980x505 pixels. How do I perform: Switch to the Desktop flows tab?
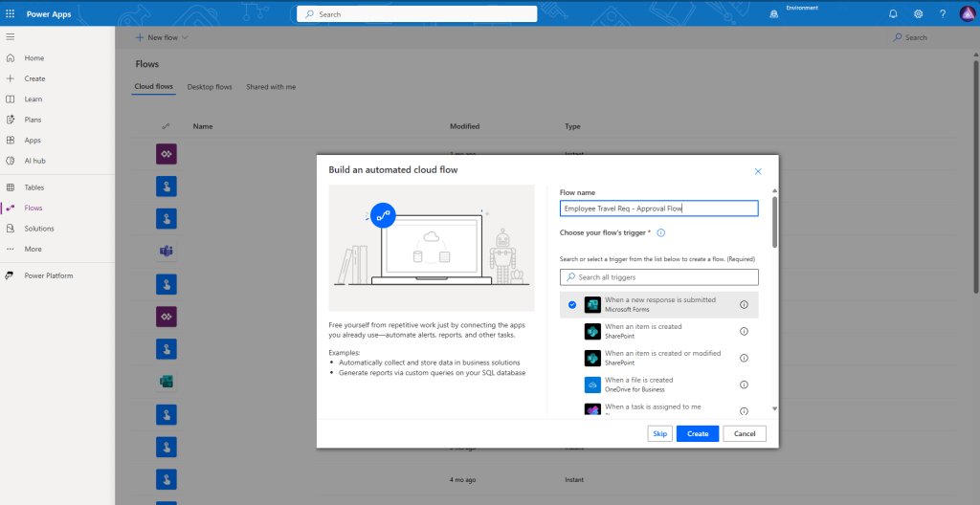210,87
